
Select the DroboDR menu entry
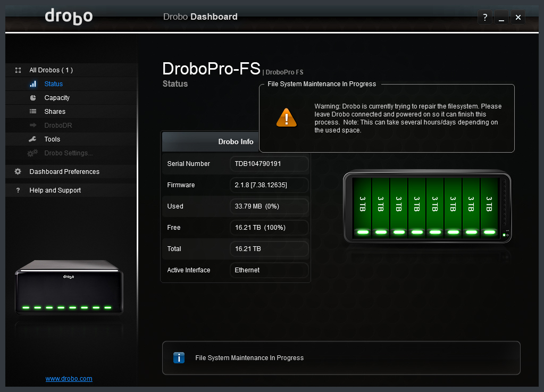71,125
